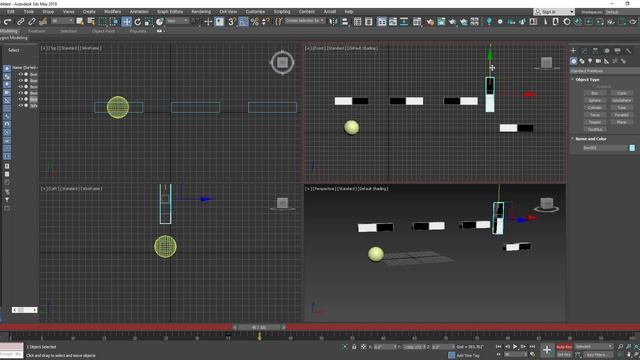Toggle the Layer Explorer icon
640x360 pixels.
point(369,22)
